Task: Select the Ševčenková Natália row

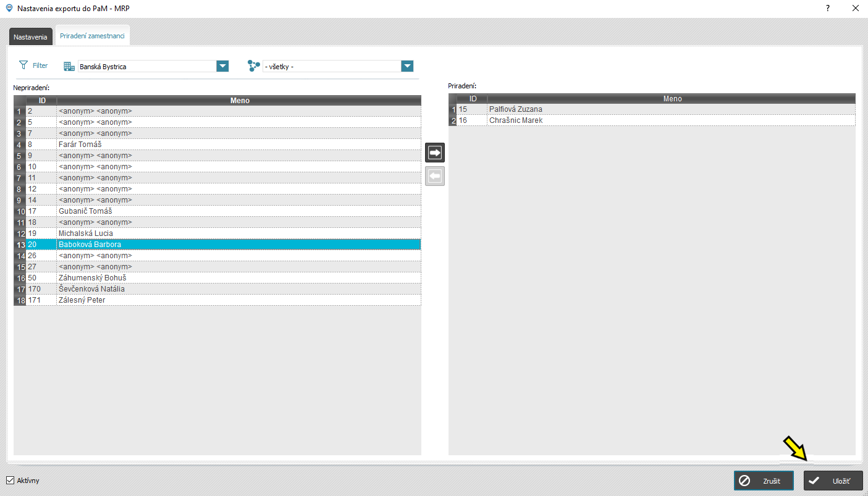Action: tap(217, 289)
